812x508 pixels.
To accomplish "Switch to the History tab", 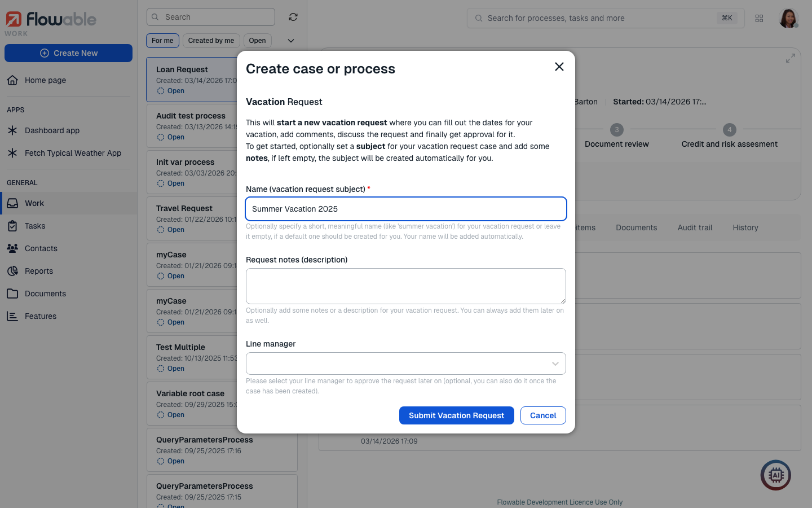I will coord(745,227).
